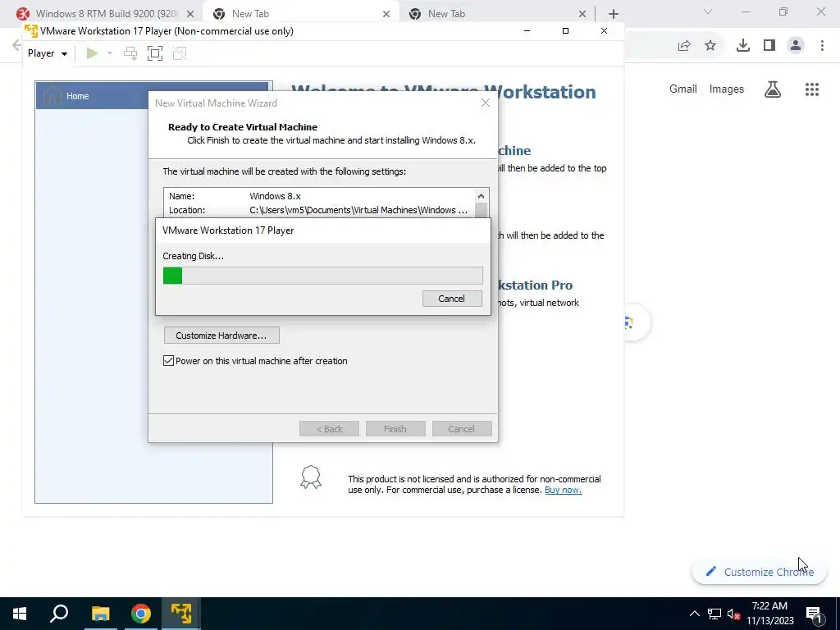Click the wizard Finish button
The width and height of the screenshot is (840, 630).
click(395, 428)
